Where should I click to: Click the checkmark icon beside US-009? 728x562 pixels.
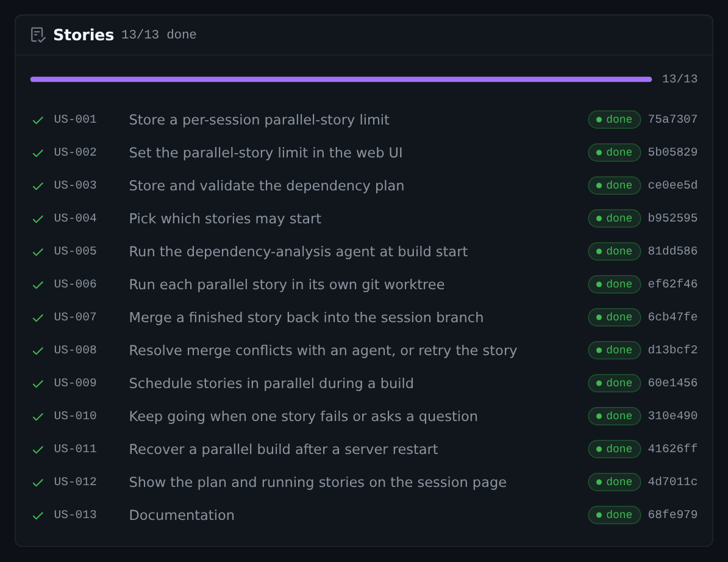(38, 383)
